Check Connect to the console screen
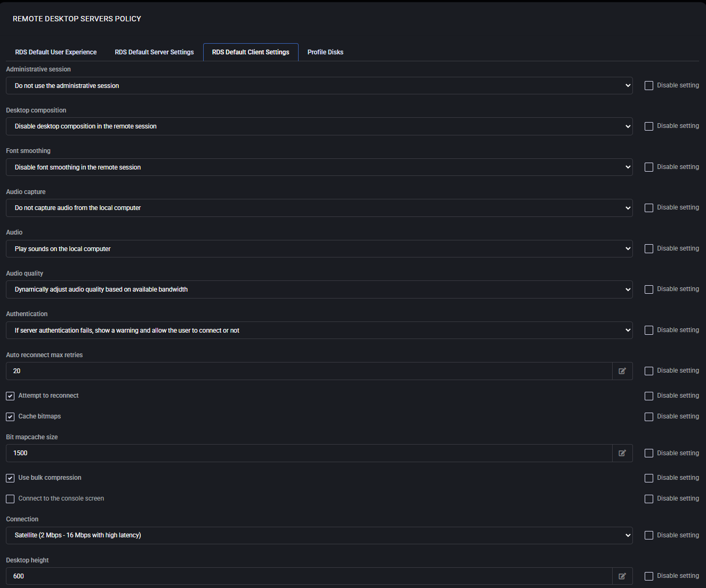Screen dimensions: 706x588 point(10,499)
